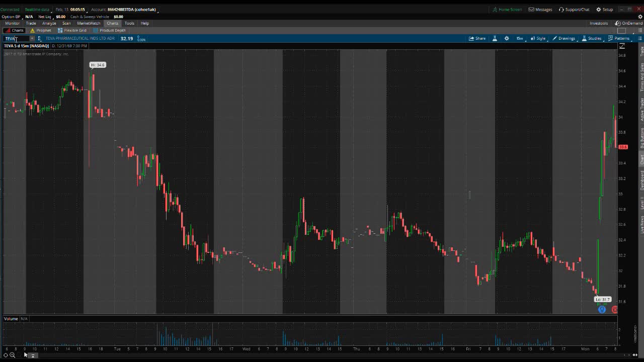The image size is (644, 362).
Task: Click the Volume study label
Action: pyautogui.click(x=11, y=319)
